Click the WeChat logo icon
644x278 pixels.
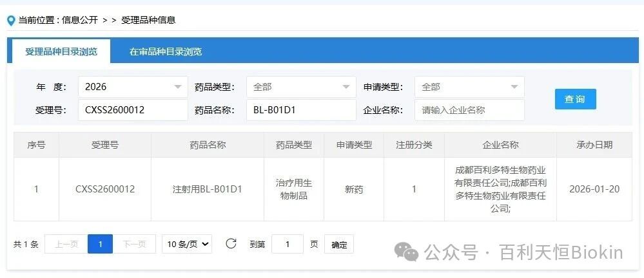click(407, 252)
